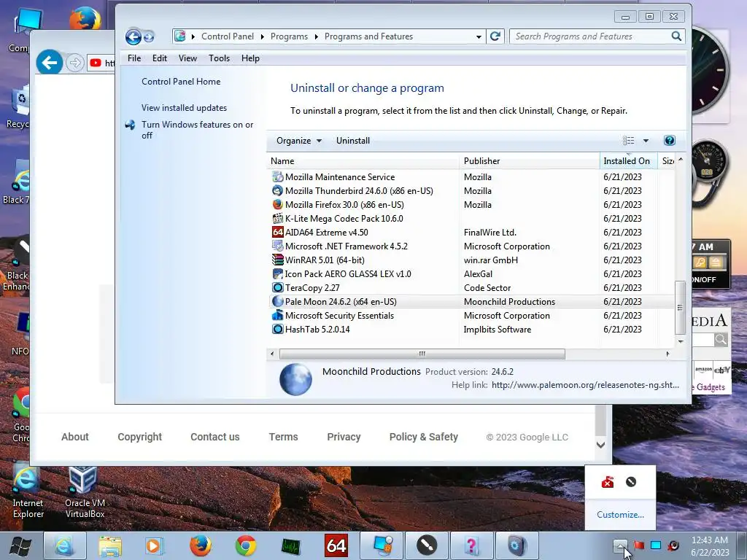Open the Edit menu
Viewport: 747px width, 560px height.
(160, 58)
